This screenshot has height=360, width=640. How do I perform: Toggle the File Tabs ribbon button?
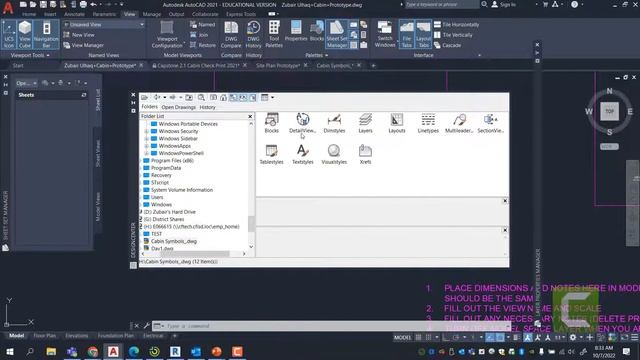tap(407, 35)
